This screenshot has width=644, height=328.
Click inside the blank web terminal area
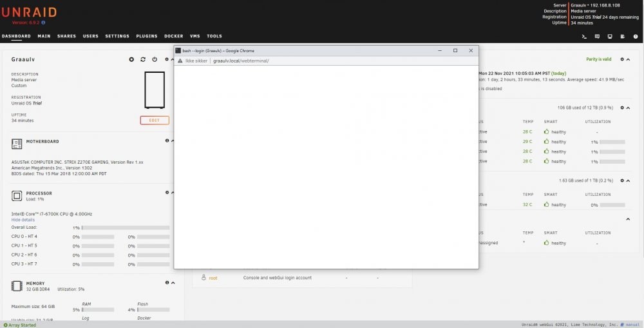(326, 167)
